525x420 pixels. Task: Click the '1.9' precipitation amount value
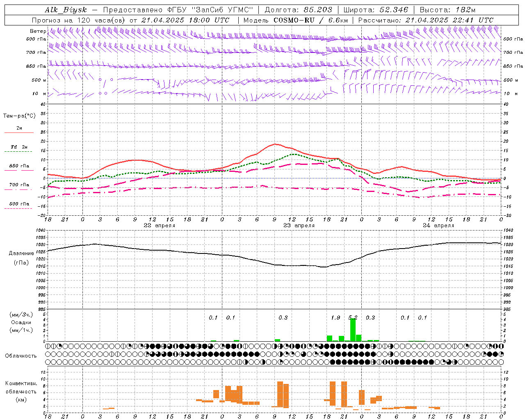(336, 317)
